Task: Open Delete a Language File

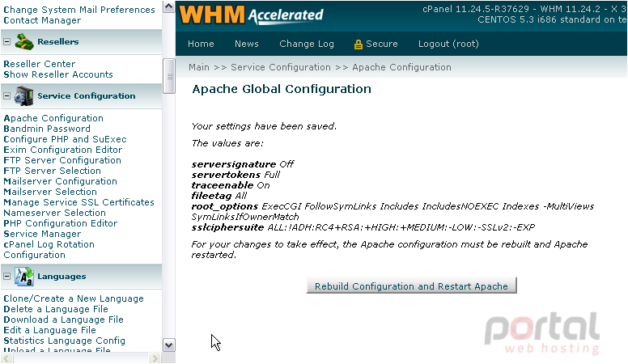Action: point(56,309)
